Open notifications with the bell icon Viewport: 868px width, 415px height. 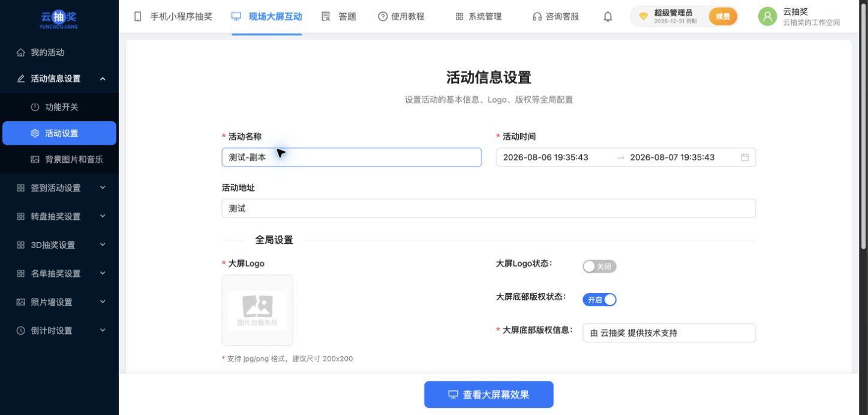(x=608, y=17)
